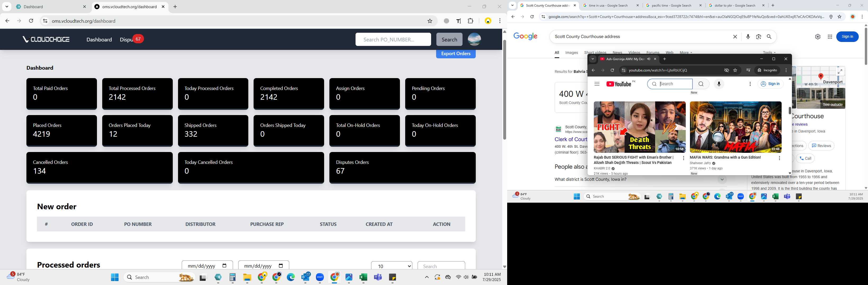Start YouTube voice search with the microphone

[x=719, y=84]
